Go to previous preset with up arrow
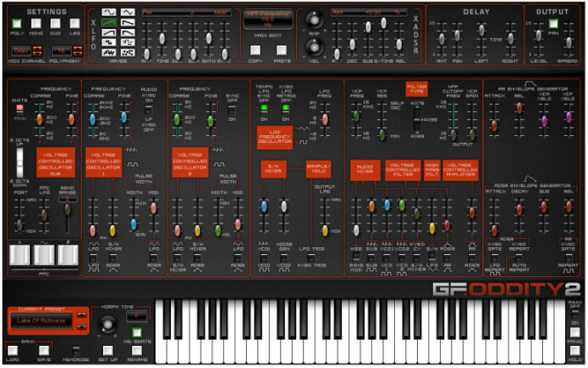The width and height of the screenshot is (588, 368). tap(82, 315)
